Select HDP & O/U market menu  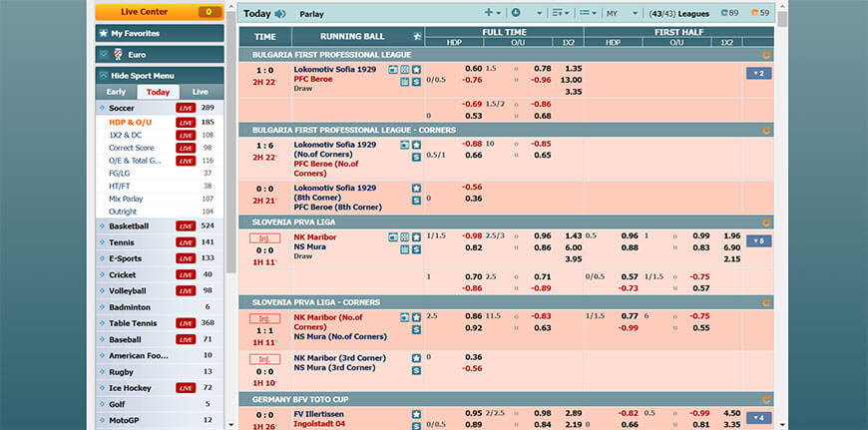[x=130, y=123]
